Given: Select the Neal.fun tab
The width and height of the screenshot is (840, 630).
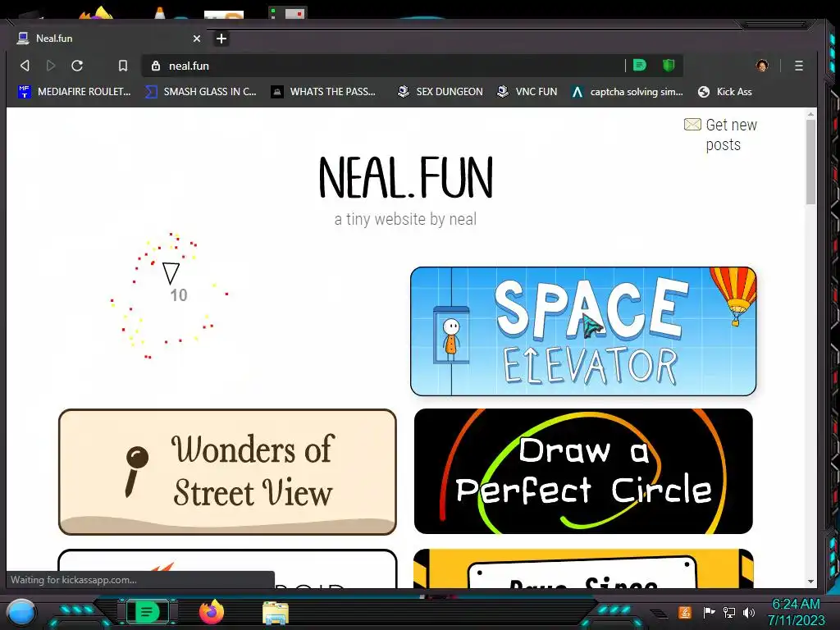Looking at the screenshot, I should (107, 39).
